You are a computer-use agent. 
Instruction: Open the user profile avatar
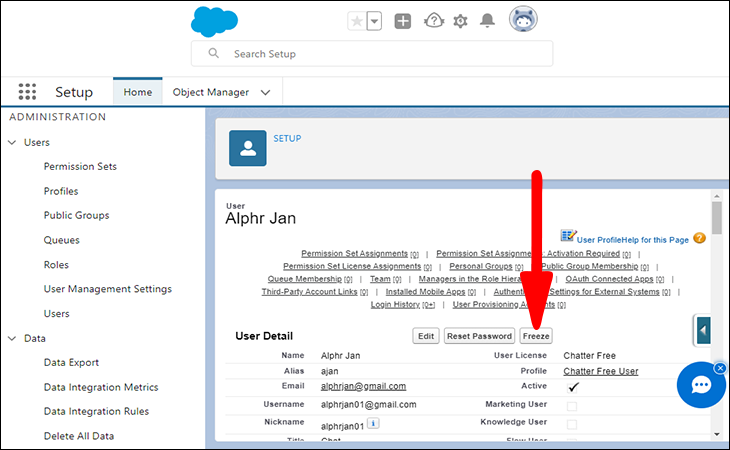tap(523, 19)
